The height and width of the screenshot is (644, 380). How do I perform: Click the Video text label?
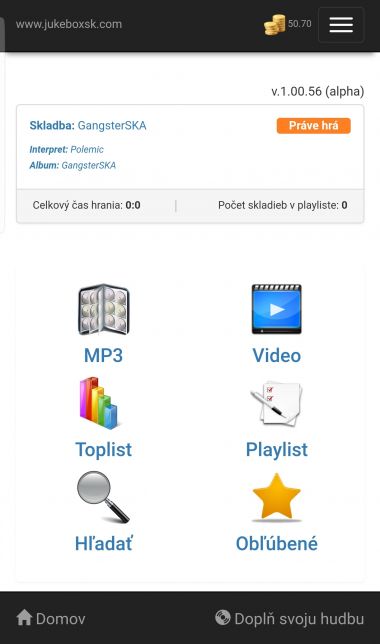click(x=276, y=356)
